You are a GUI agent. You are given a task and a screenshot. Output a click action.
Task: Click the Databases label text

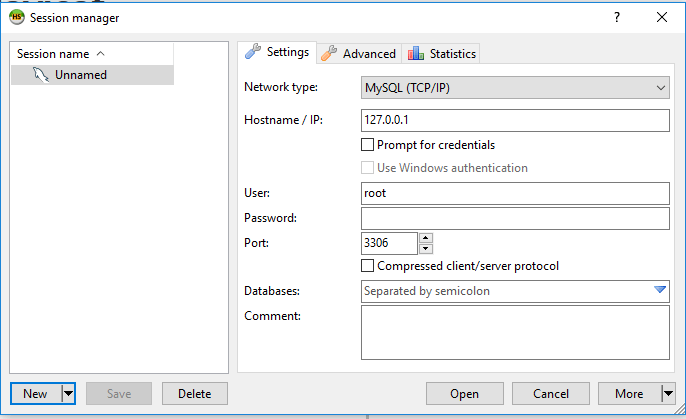pyautogui.click(x=272, y=291)
